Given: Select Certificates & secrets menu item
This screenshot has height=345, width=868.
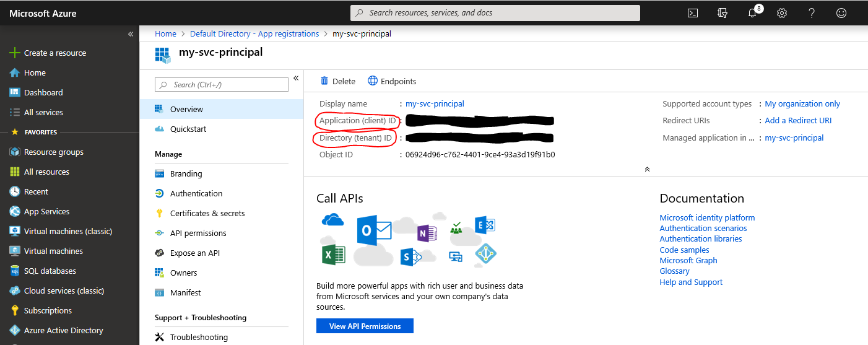Looking at the screenshot, I should pyautogui.click(x=207, y=213).
